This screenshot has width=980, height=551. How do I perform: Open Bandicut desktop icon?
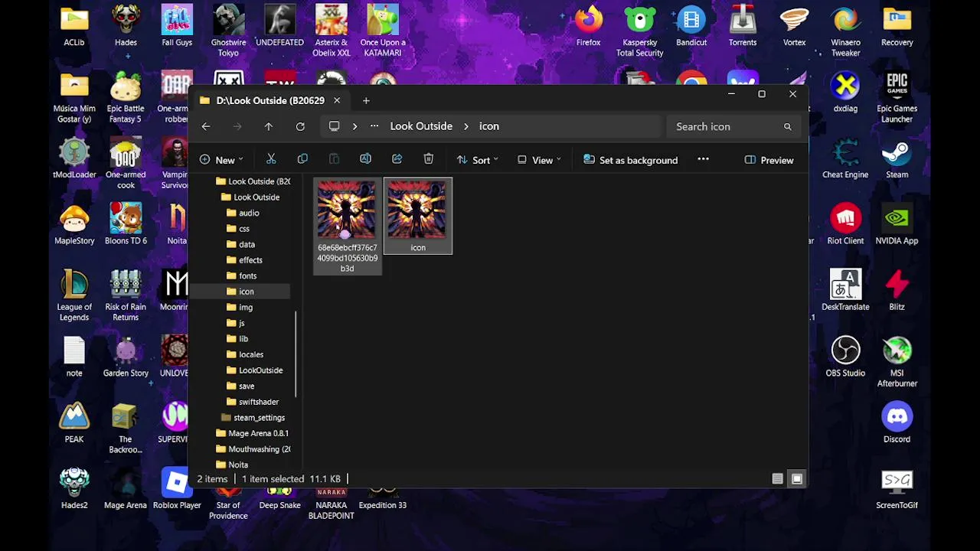click(x=691, y=27)
